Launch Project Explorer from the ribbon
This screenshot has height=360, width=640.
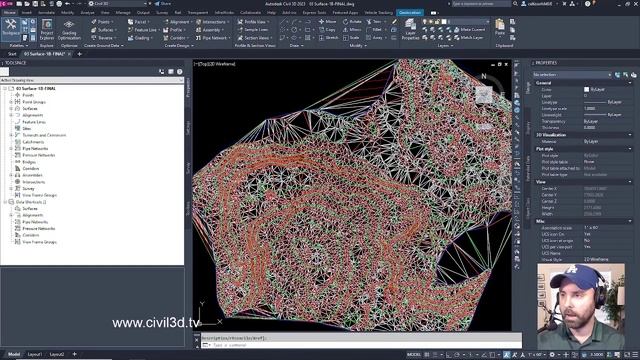[x=47, y=29]
